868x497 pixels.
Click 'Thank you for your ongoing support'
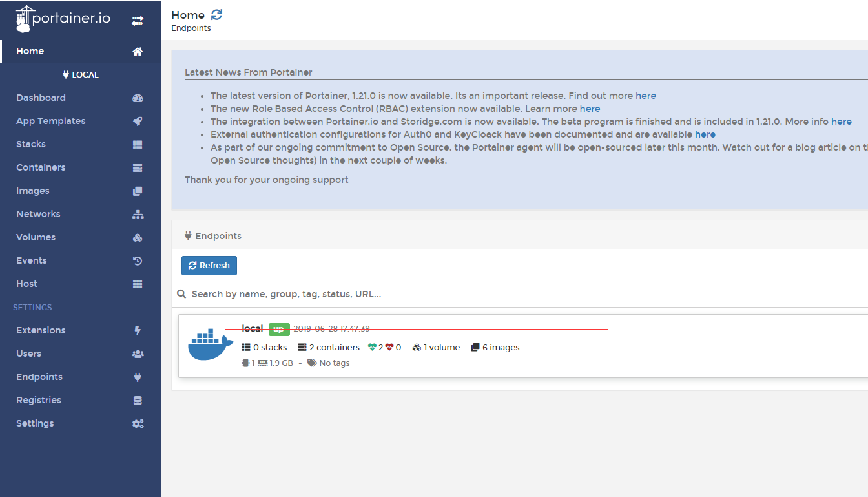pos(267,180)
